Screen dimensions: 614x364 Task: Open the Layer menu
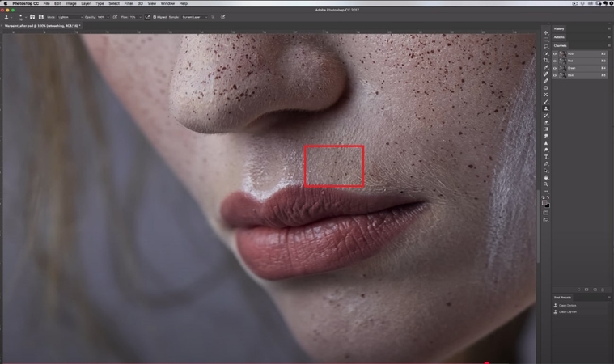(x=86, y=3)
